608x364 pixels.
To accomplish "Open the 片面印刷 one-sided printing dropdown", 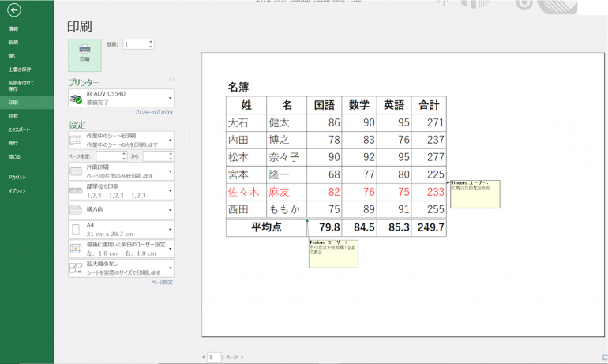I will [x=170, y=171].
